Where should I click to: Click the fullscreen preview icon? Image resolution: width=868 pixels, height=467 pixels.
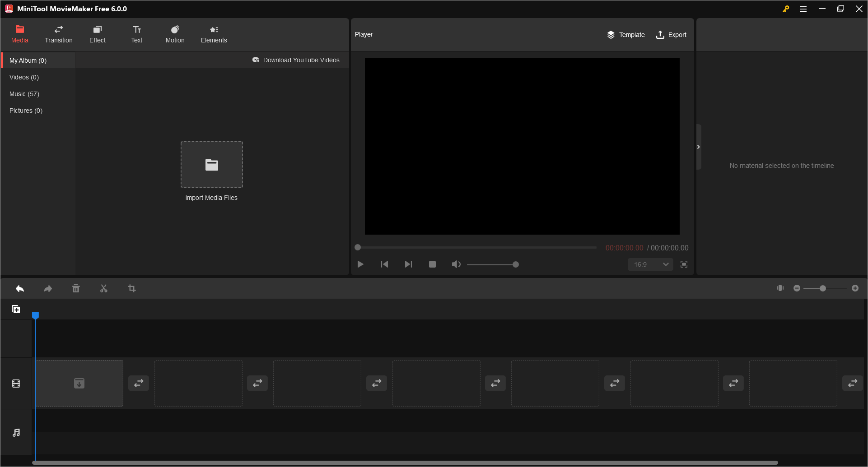coord(684,264)
